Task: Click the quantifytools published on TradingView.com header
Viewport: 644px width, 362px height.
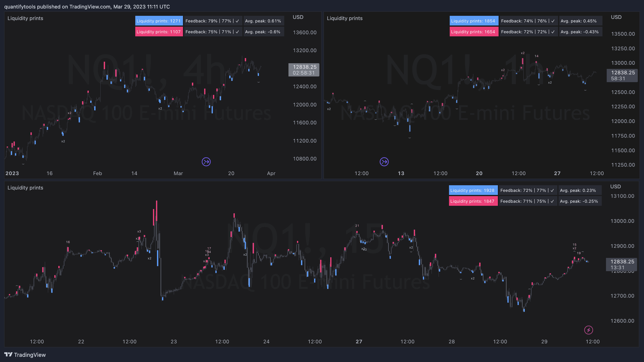Action: click(x=87, y=7)
